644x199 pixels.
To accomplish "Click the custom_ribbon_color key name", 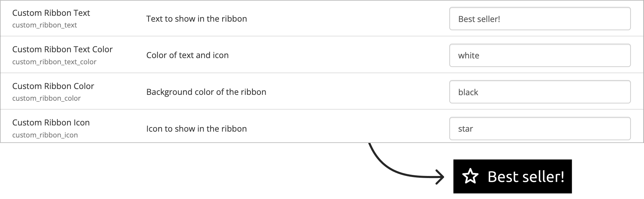I will point(46,98).
